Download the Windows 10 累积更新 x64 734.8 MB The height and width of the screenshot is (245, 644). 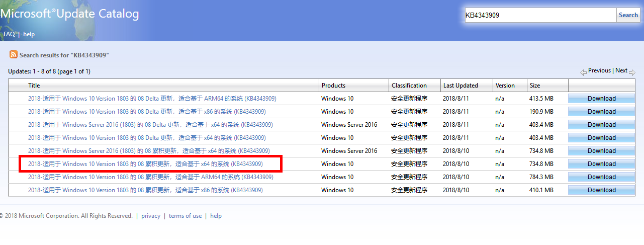[x=602, y=164]
